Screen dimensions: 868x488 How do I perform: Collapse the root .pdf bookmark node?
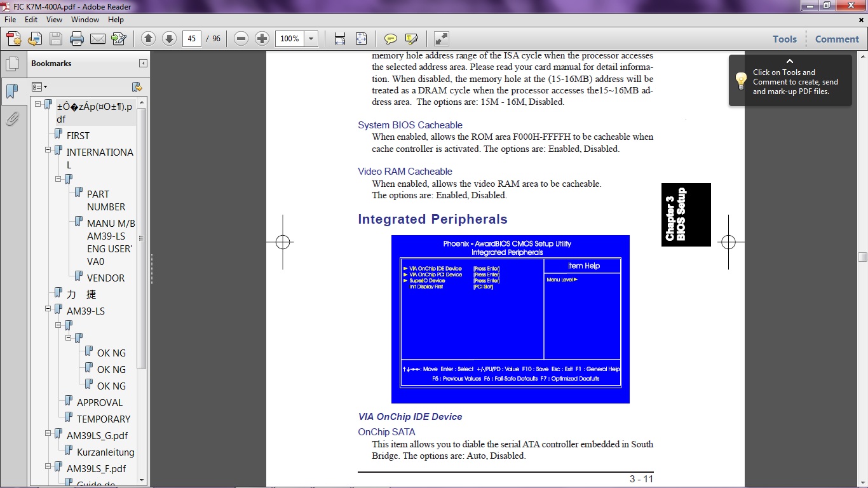(x=38, y=104)
